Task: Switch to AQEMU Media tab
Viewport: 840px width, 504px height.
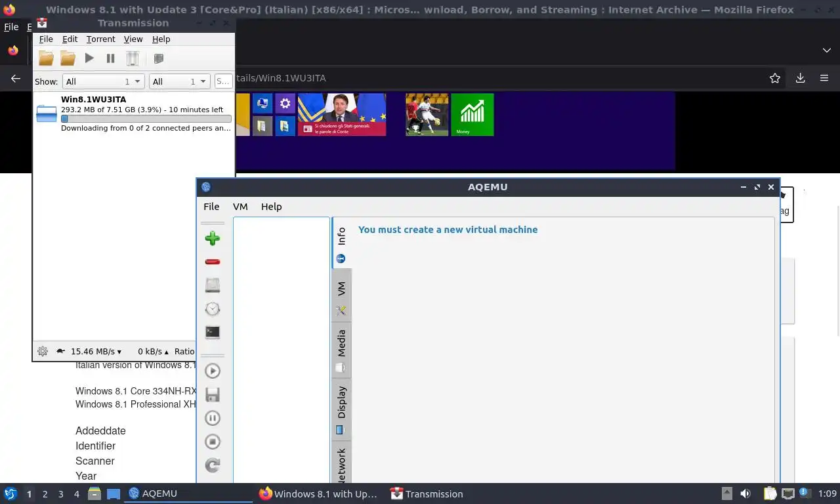Action: pyautogui.click(x=341, y=350)
